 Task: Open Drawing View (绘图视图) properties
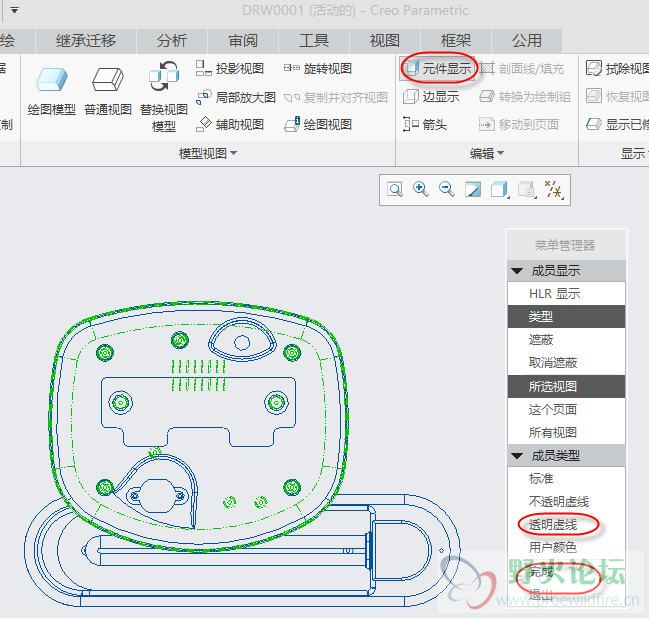(318, 124)
